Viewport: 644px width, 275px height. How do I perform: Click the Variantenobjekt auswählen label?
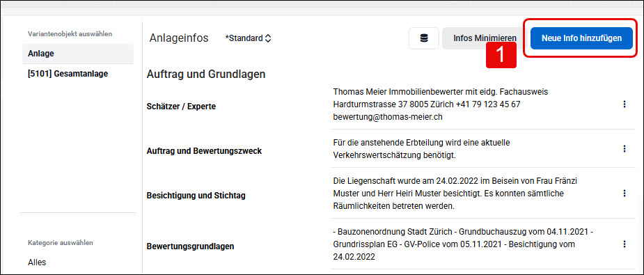click(x=70, y=33)
